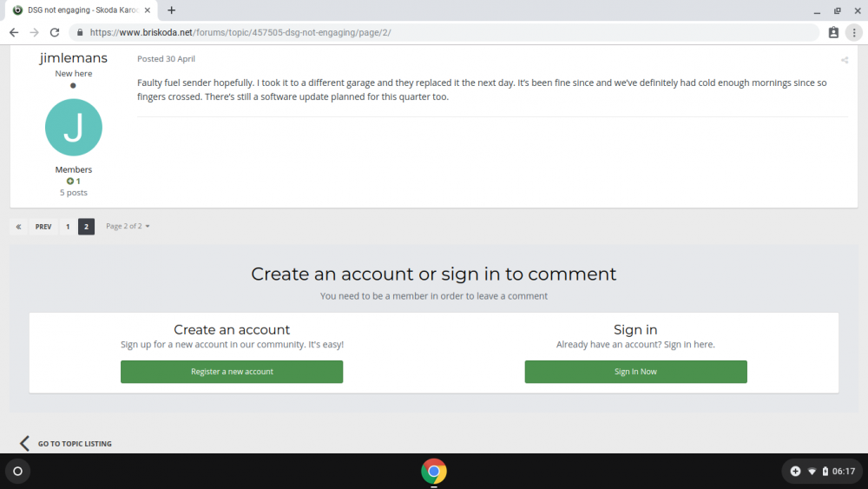Minimize the browser window
Viewport: 868px width, 489px height.
coord(817,10)
